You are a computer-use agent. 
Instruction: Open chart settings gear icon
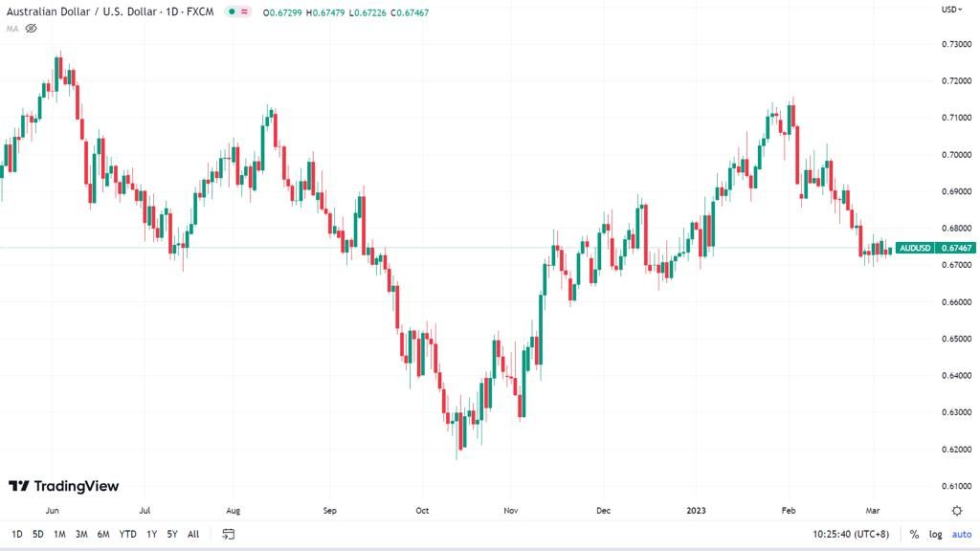[x=957, y=511]
